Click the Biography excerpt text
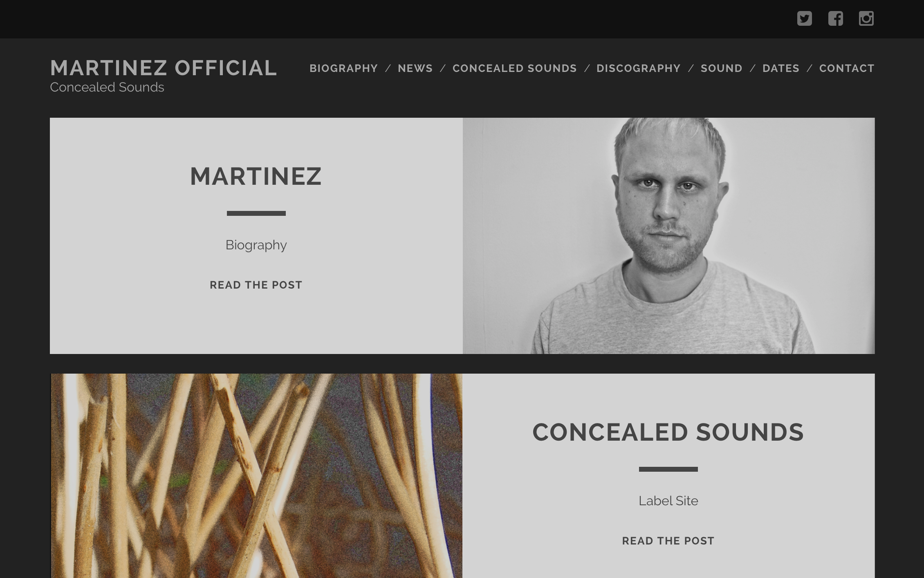This screenshot has height=578, width=924. click(256, 245)
